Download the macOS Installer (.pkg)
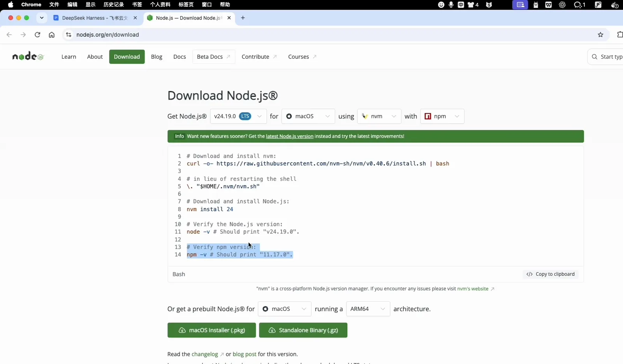The image size is (623, 364). point(211,330)
